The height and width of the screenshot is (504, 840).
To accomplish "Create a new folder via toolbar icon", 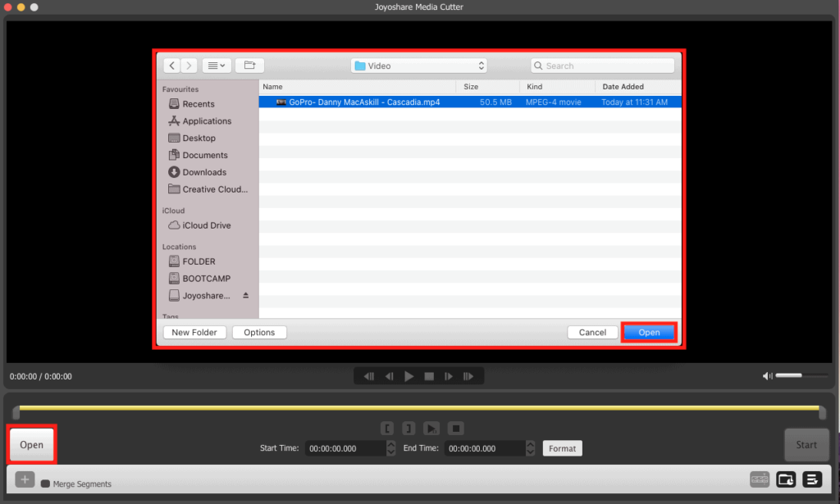I will 249,66.
